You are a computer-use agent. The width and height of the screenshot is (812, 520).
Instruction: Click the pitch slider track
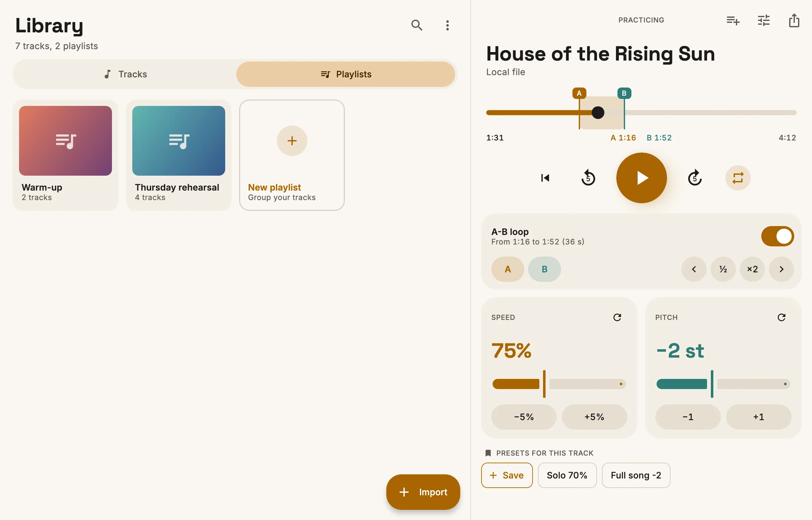723,384
